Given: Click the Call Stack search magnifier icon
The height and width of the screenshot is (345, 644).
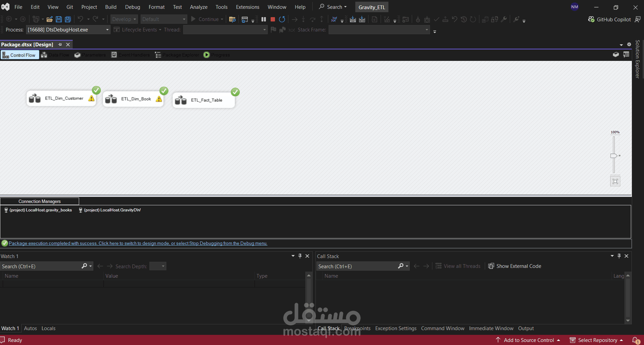Looking at the screenshot, I should pos(401,266).
